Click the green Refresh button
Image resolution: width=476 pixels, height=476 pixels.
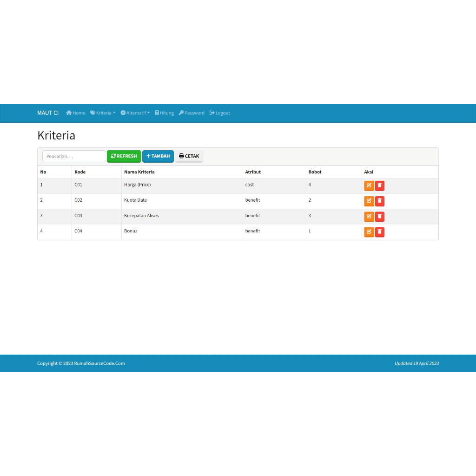(124, 156)
